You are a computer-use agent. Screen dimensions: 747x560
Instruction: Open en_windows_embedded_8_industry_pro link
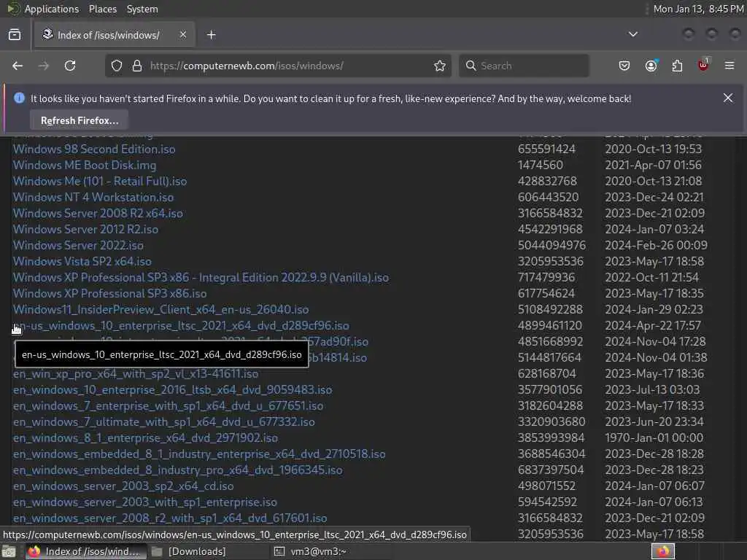[178, 470]
